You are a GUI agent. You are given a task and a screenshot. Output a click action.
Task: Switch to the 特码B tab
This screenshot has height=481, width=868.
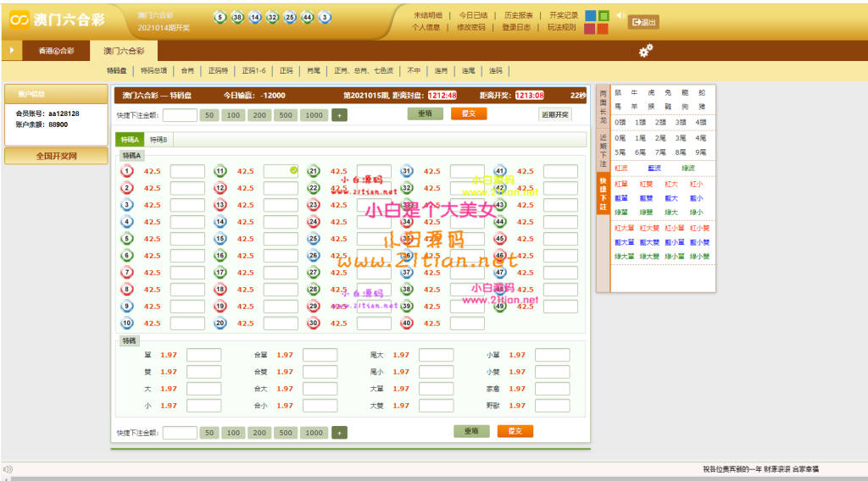click(x=159, y=140)
